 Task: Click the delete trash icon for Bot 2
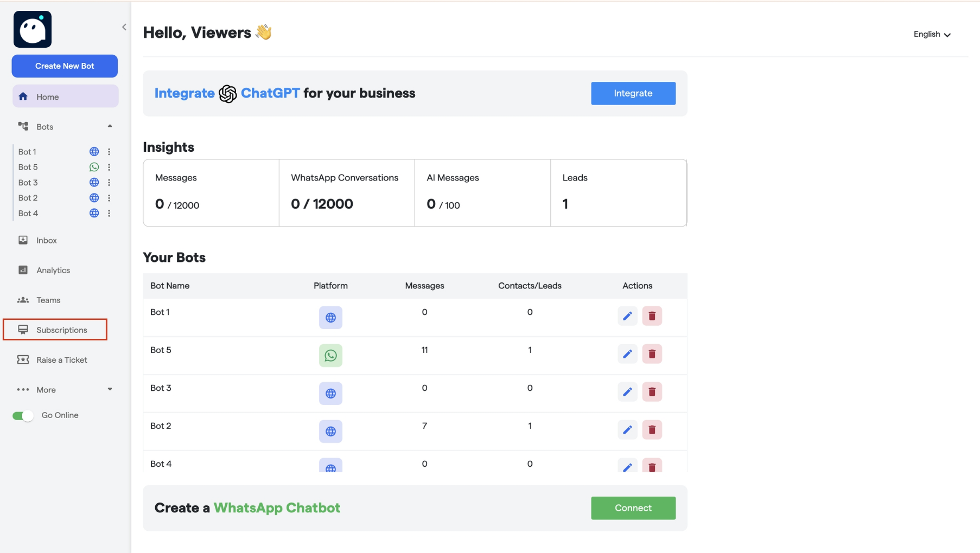point(652,429)
